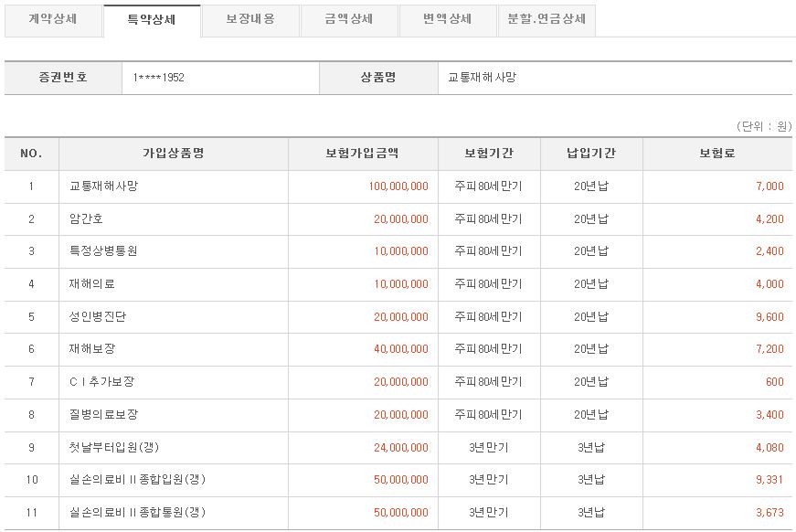This screenshot has width=796, height=532.
Task: Click 20년납 in the 재해보장 row
Action: coord(591,349)
